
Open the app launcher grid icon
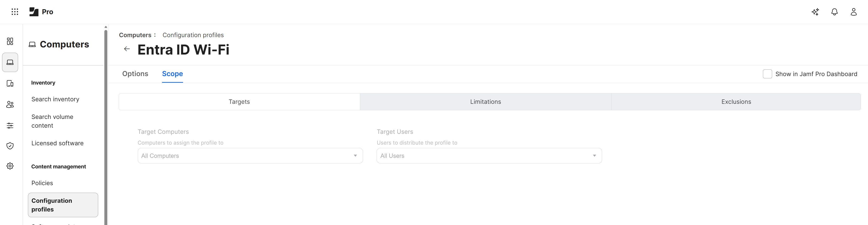click(15, 12)
